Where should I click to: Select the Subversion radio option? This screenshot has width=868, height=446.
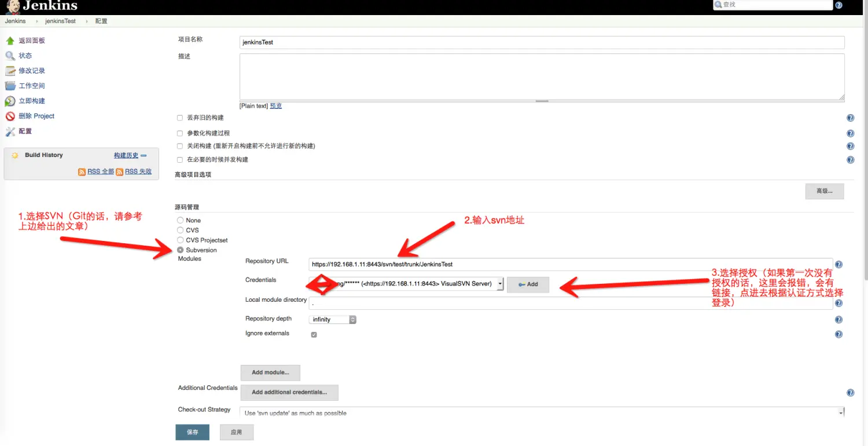(180, 250)
